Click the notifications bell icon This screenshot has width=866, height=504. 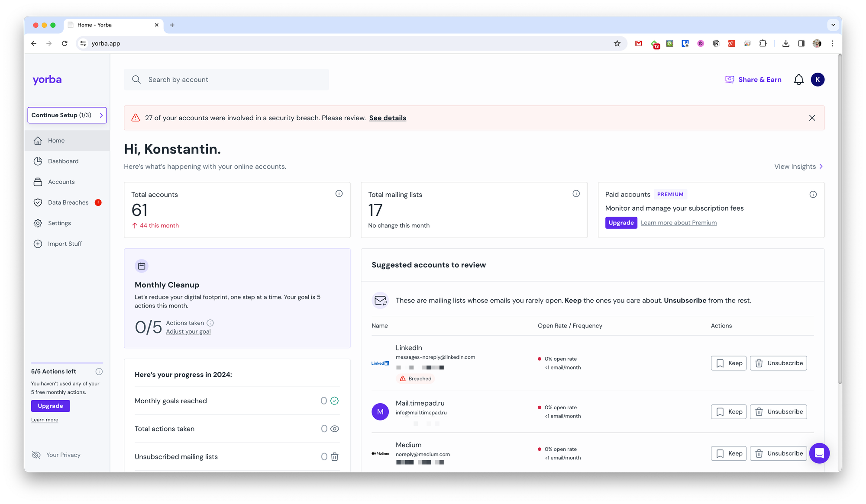(x=798, y=80)
